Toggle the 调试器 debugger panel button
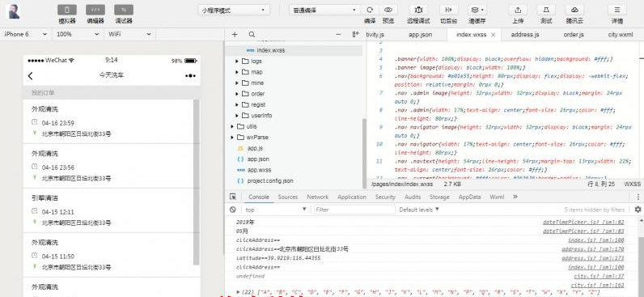The height and width of the screenshot is (297, 644). (x=124, y=10)
